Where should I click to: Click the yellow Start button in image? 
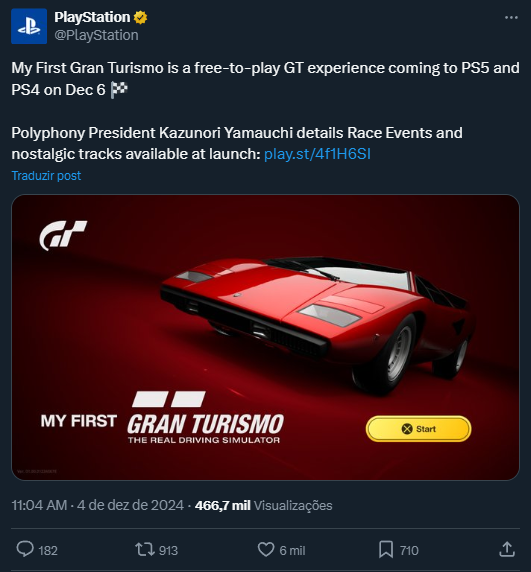[418, 429]
